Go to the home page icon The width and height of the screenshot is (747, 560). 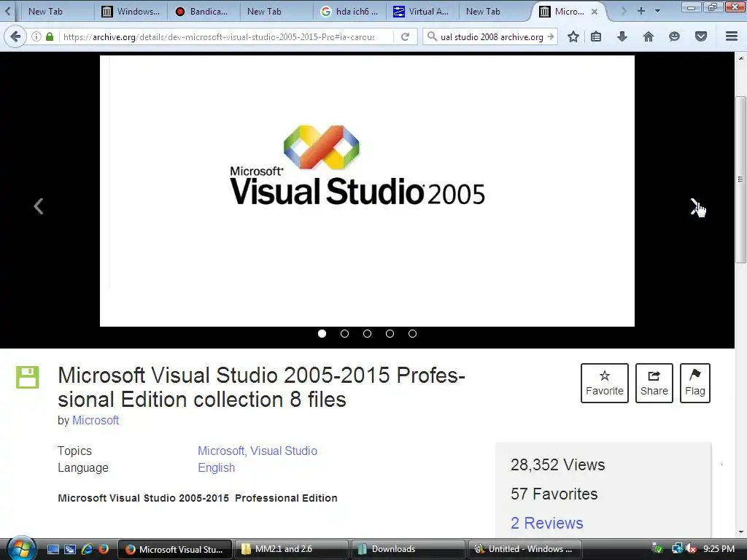pyautogui.click(x=649, y=36)
